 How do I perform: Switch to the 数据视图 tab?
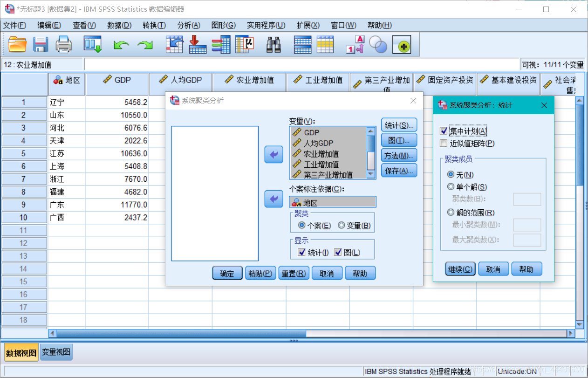click(x=21, y=353)
